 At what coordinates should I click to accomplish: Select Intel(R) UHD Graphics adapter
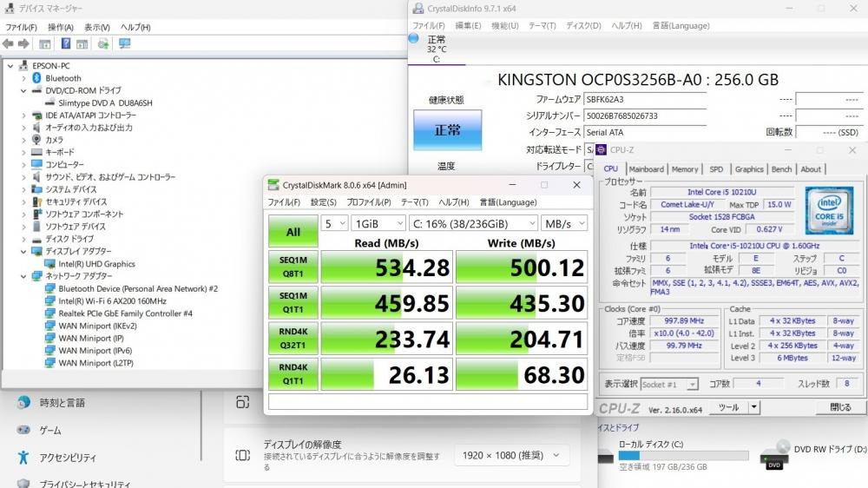97,264
